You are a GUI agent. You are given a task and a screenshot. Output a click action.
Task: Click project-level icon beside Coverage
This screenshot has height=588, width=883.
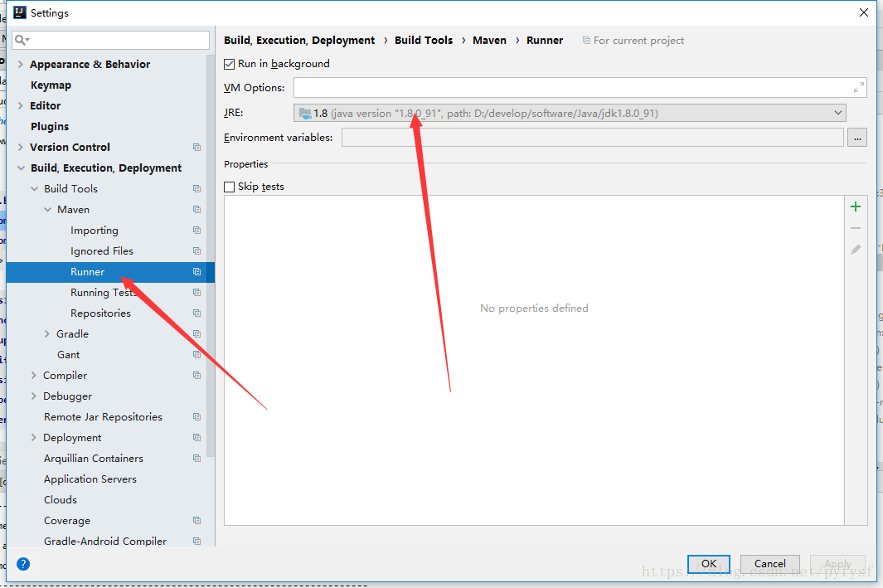tap(196, 521)
